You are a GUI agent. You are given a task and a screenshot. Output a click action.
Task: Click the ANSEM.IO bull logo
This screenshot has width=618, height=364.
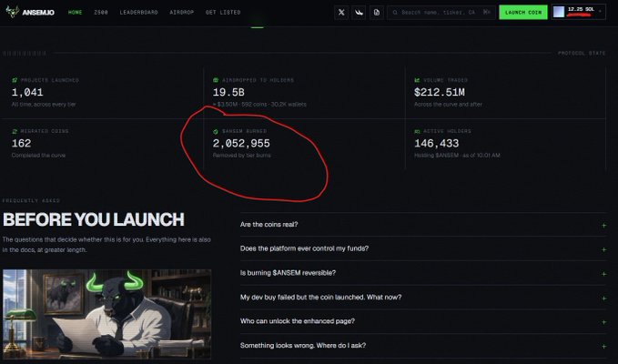coord(13,12)
